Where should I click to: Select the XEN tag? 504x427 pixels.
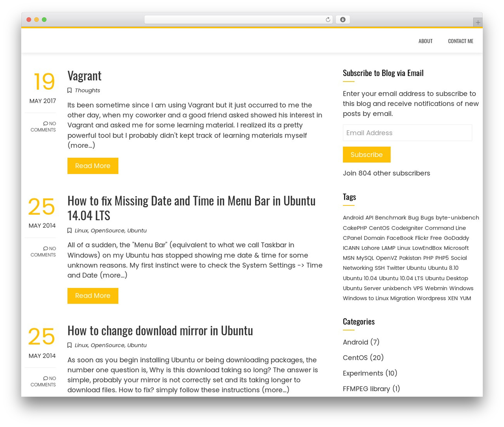coord(453,298)
